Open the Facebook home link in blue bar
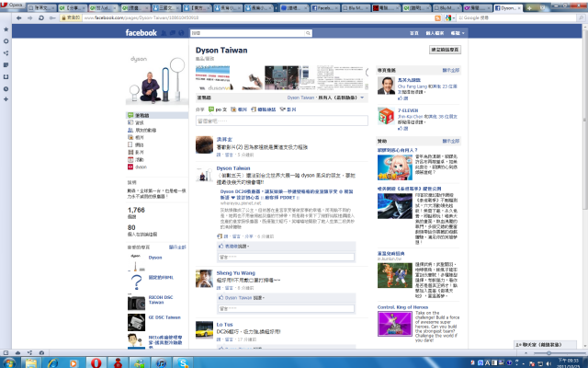 (x=414, y=33)
